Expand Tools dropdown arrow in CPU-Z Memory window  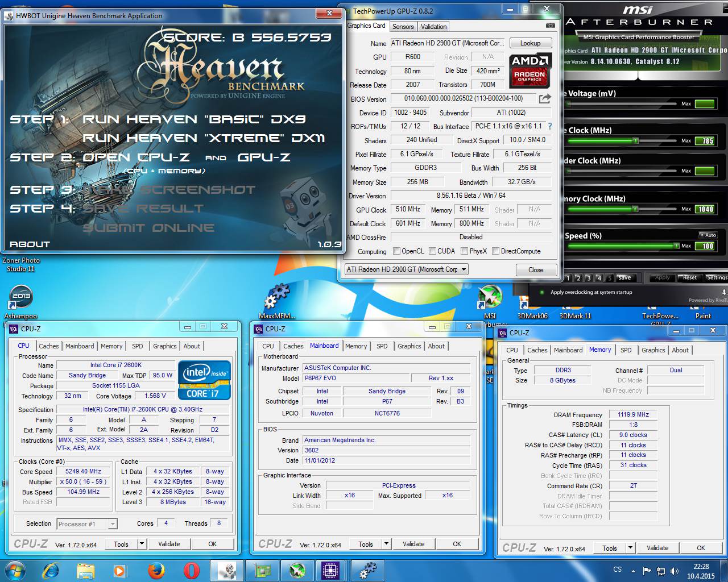(x=630, y=548)
